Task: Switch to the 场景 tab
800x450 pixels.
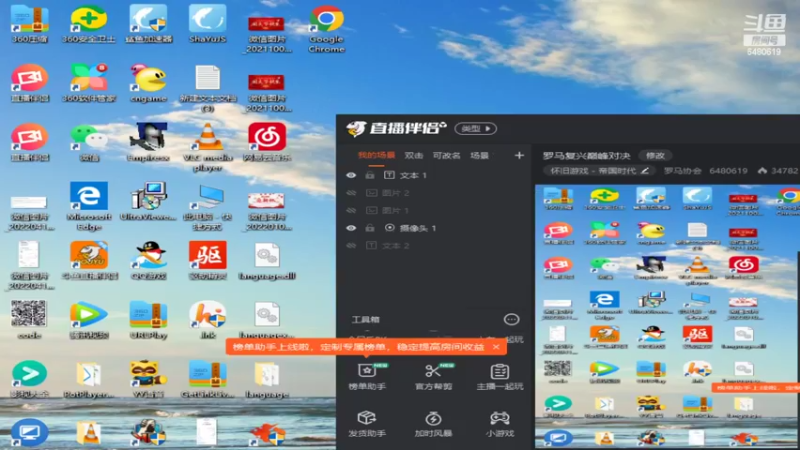Action: (x=479, y=155)
